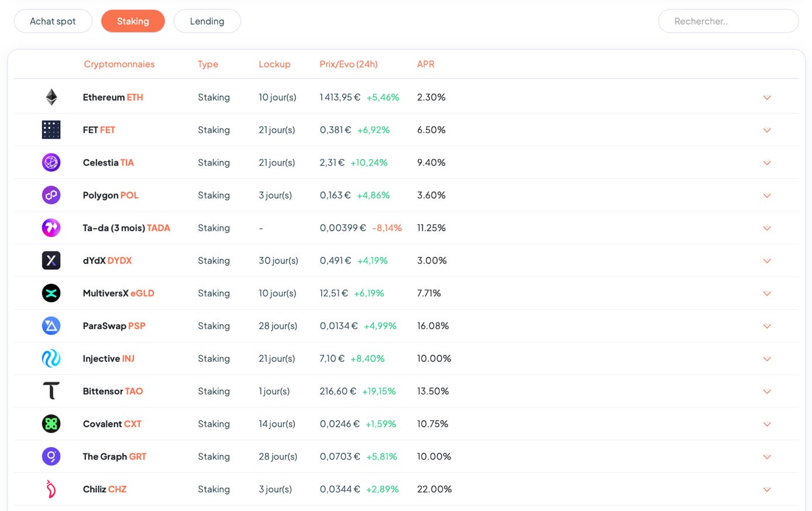Expand the Celestia TIA row details

point(767,163)
